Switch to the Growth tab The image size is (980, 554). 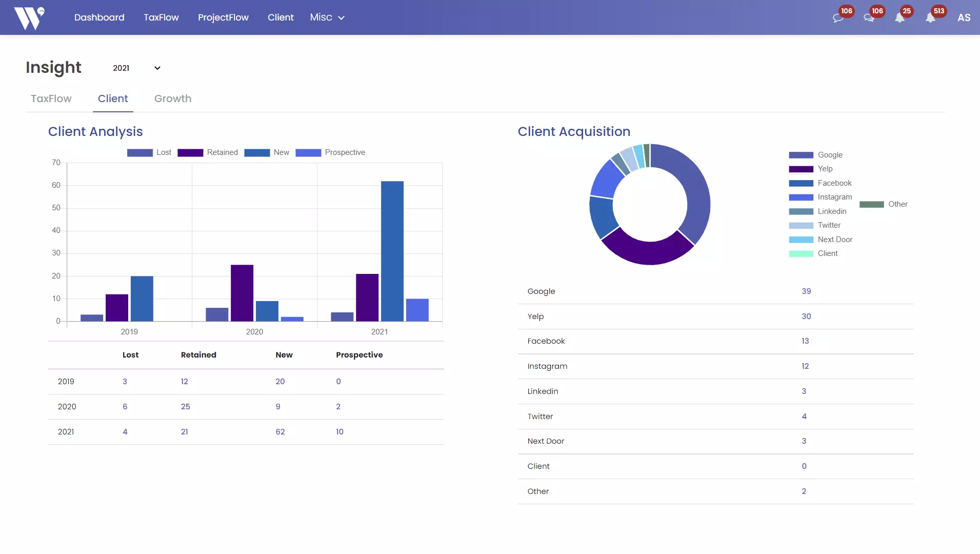pyautogui.click(x=172, y=98)
